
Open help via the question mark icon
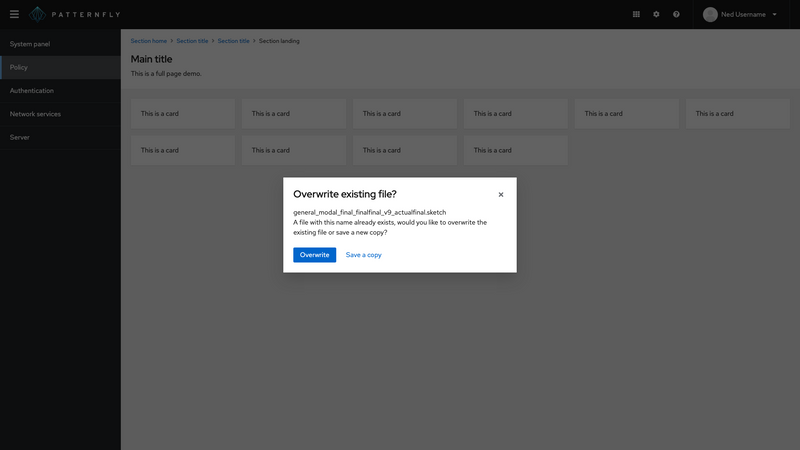click(676, 14)
